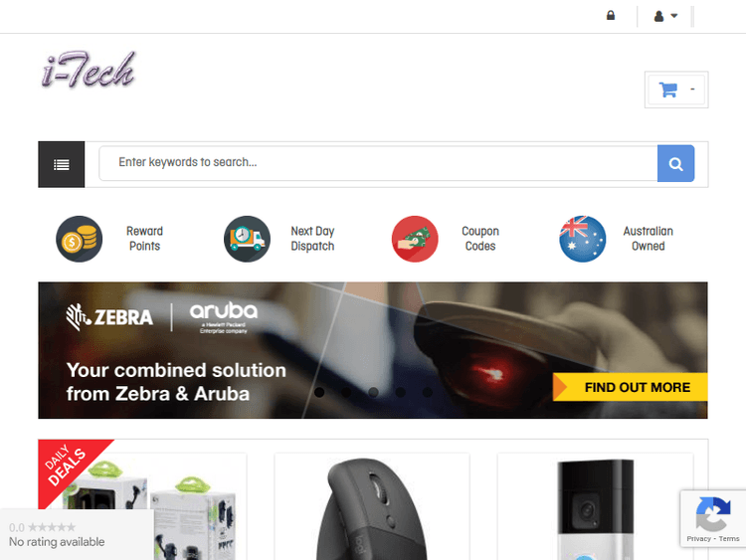The image size is (746, 560).
Task: Click the blue search magnifier button
Action: click(675, 164)
